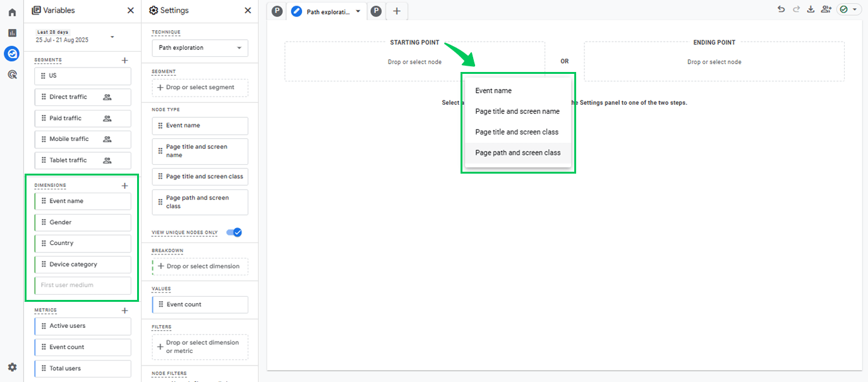
Task: Click Drop or select segment box
Action: (x=200, y=87)
